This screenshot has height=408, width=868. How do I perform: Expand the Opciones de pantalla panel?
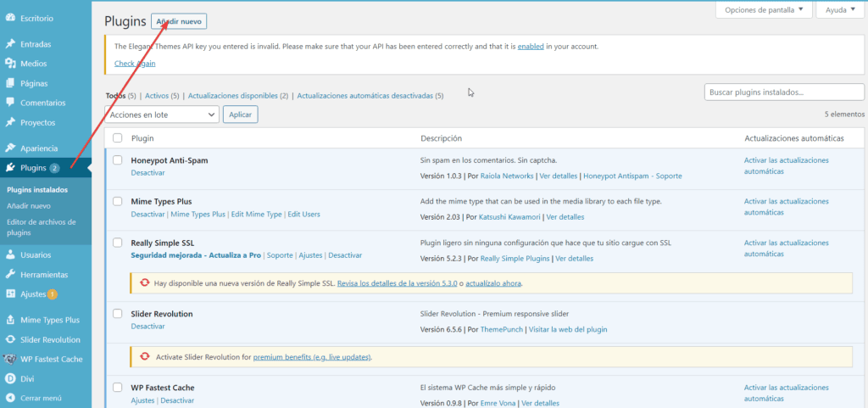coord(764,10)
